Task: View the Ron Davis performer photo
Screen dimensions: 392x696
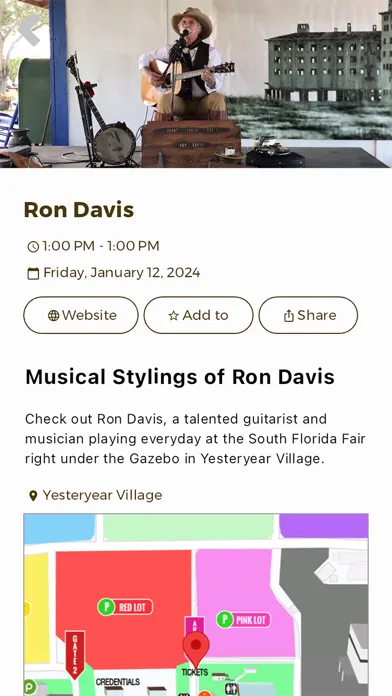Action: point(196,84)
